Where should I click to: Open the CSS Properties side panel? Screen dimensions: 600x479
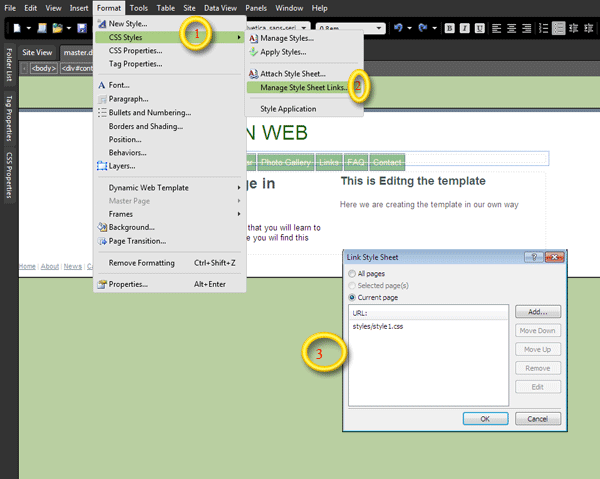tap(9, 175)
